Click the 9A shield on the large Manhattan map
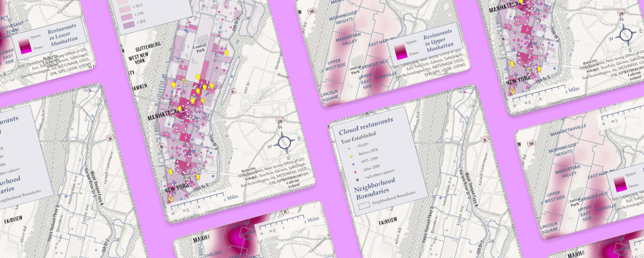The height and width of the screenshot is (258, 644). (162, 147)
